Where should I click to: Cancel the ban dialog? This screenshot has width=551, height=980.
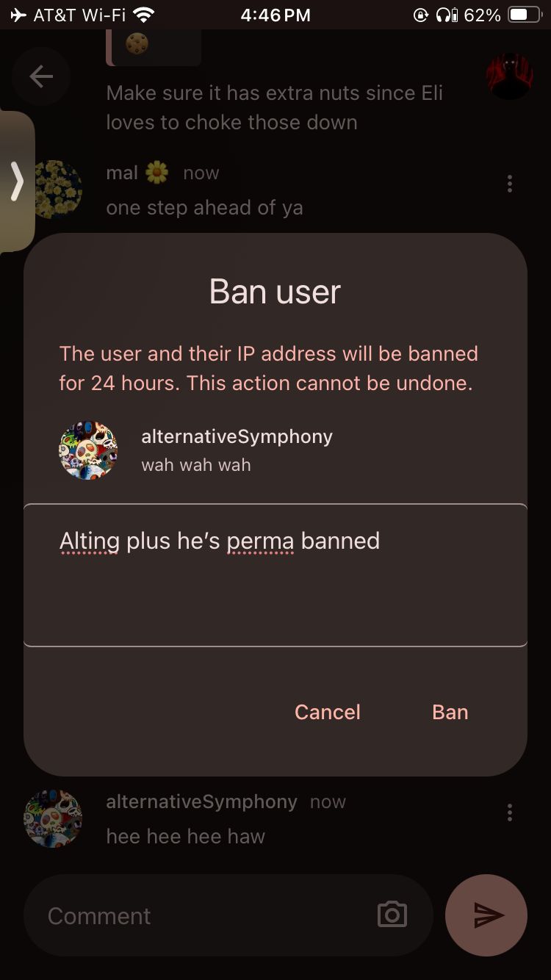tap(328, 712)
